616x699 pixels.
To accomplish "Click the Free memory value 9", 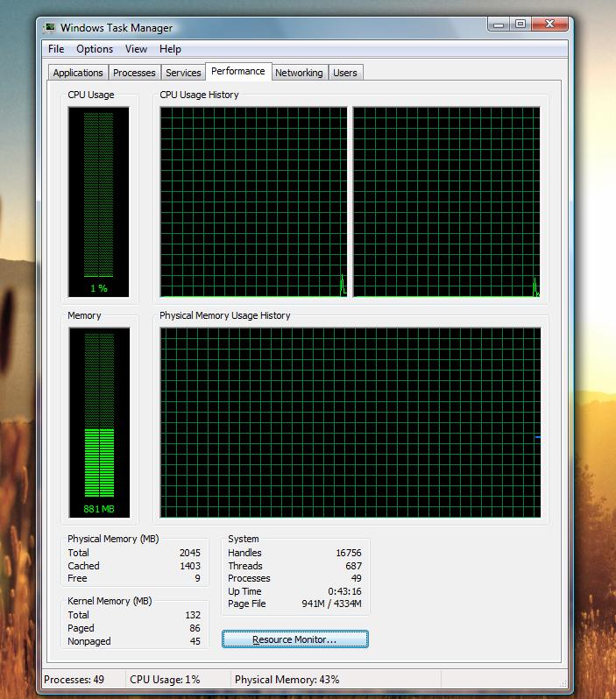I will click(197, 578).
